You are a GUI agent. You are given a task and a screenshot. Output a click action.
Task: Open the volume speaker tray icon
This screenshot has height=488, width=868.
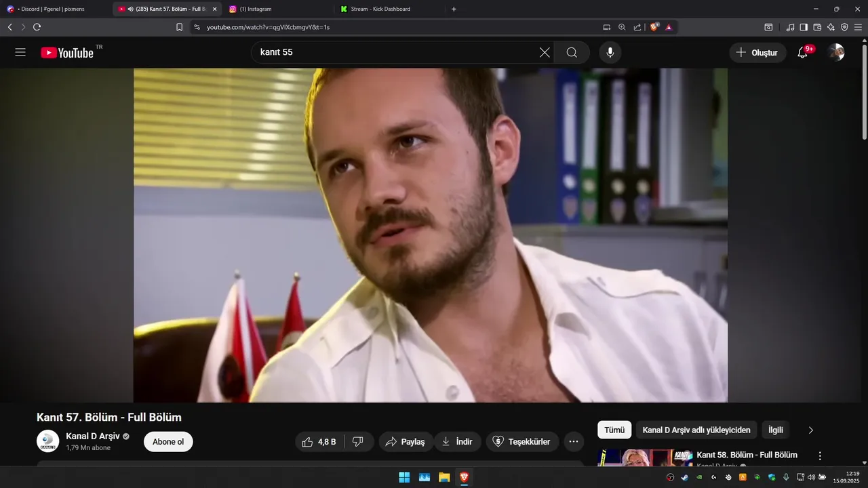point(811,477)
